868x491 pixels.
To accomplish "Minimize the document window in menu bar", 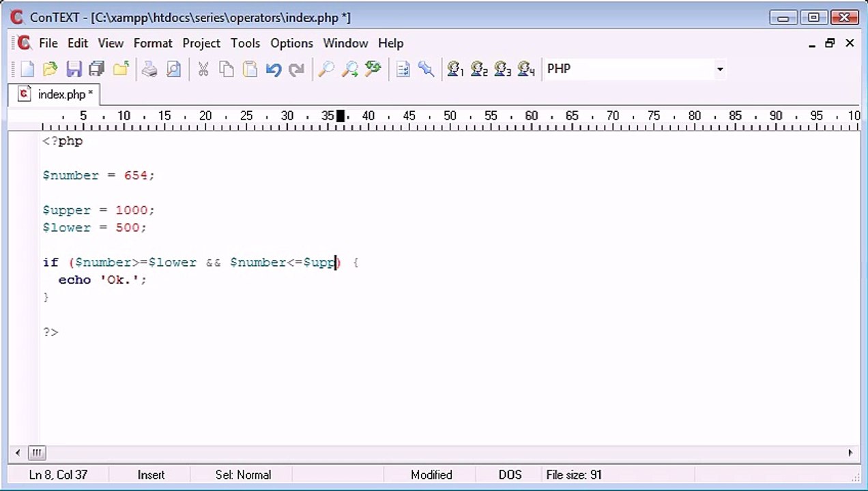I will coord(812,44).
